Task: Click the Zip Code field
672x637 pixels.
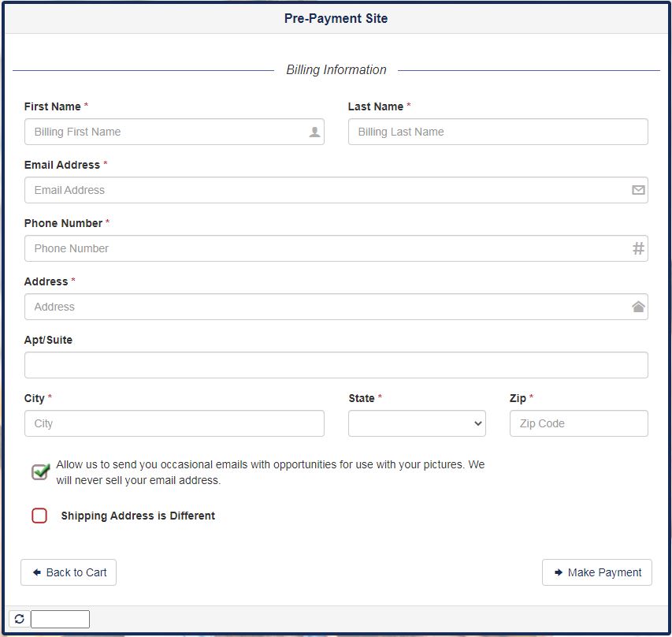Action: (578, 423)
